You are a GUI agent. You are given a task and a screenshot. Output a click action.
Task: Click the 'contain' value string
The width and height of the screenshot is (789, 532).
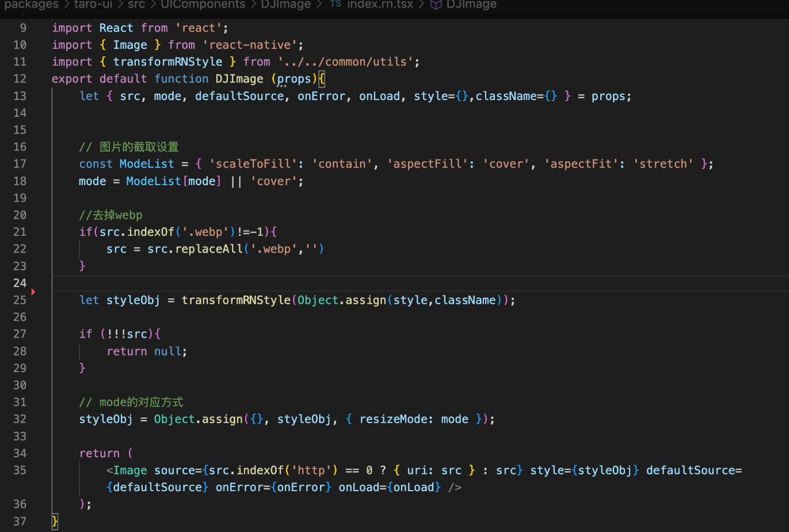[x=342, y=164]
